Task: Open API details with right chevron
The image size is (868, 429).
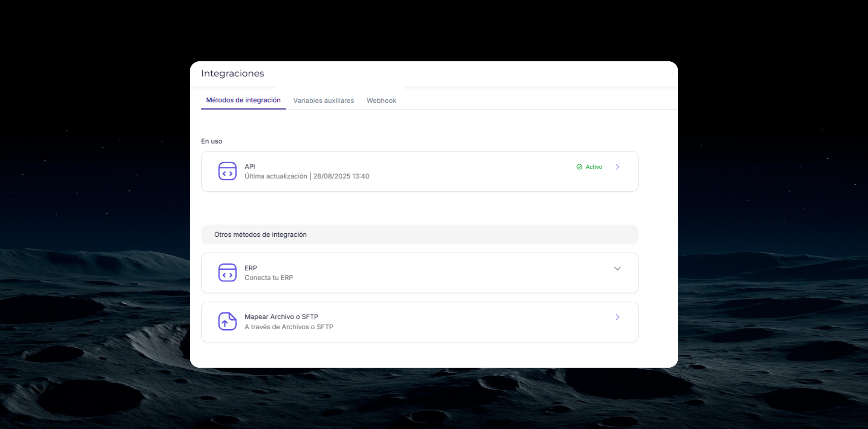Action: click(617, 167)
